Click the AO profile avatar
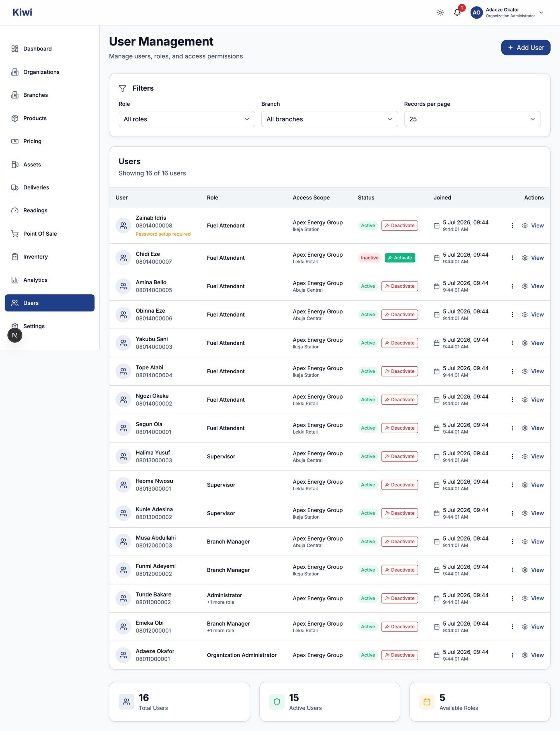 pos(476,12)
